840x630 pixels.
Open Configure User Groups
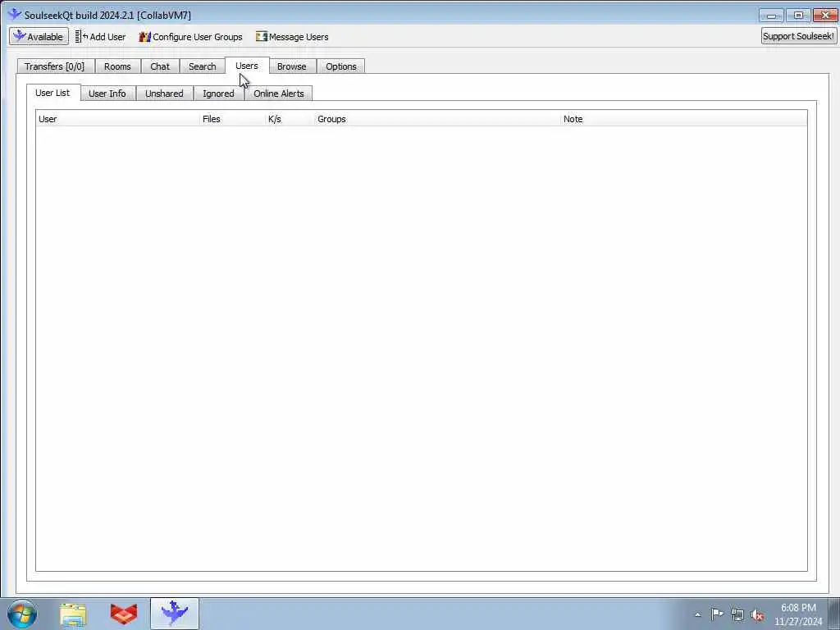pyautogui.click(x=190, y=36)
